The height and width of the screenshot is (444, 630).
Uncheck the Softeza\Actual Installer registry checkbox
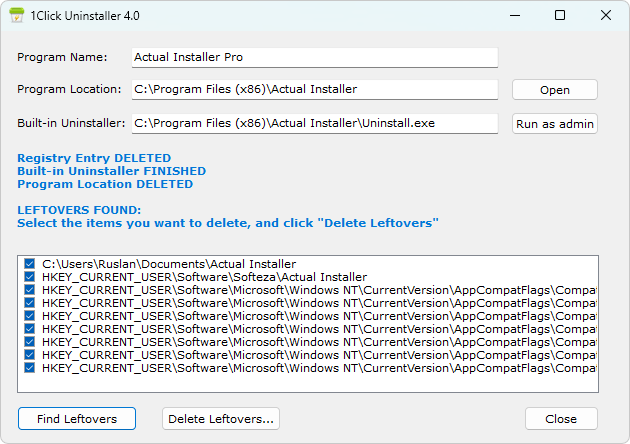[x=30, y=277]
